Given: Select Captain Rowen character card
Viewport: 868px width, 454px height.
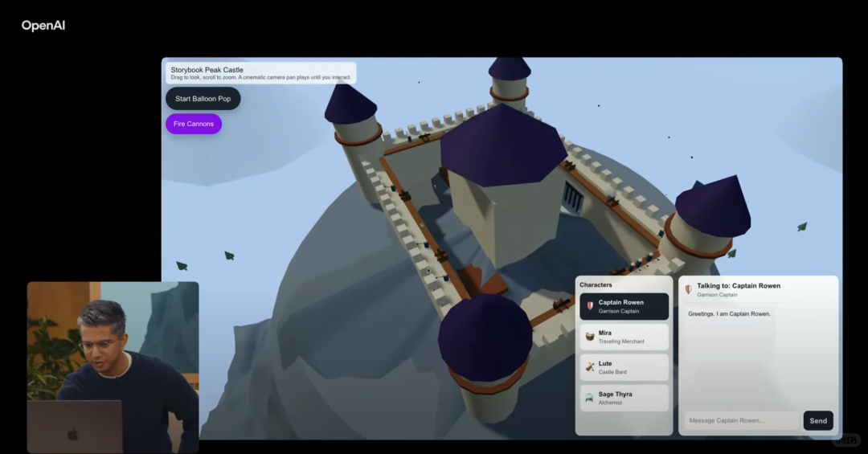Looking at the screenshot, I should [x=624, y=306].
